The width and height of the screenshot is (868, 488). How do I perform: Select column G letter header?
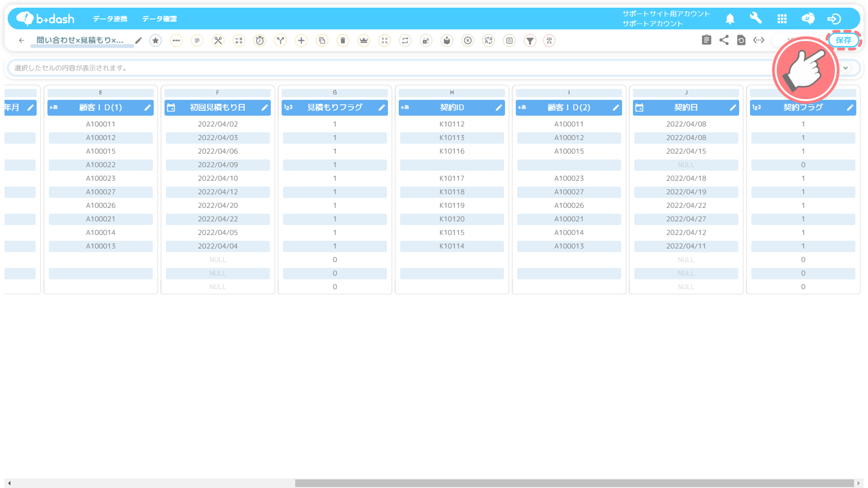335,93
